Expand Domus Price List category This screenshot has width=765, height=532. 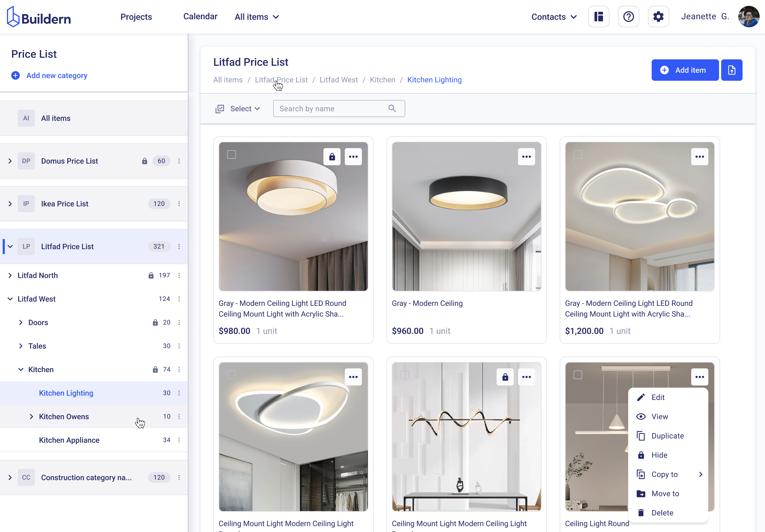(x=10, y=161)
